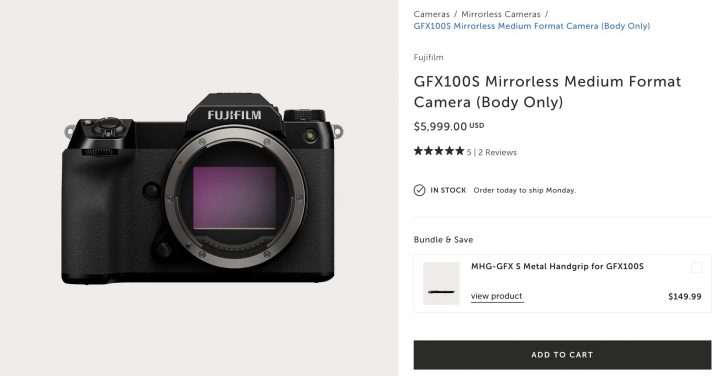Tick the MHG-GFX S handgrip bundle checkbox
Image resolution: width=720 pixels, height=376 pixels.
coord(696,267)
